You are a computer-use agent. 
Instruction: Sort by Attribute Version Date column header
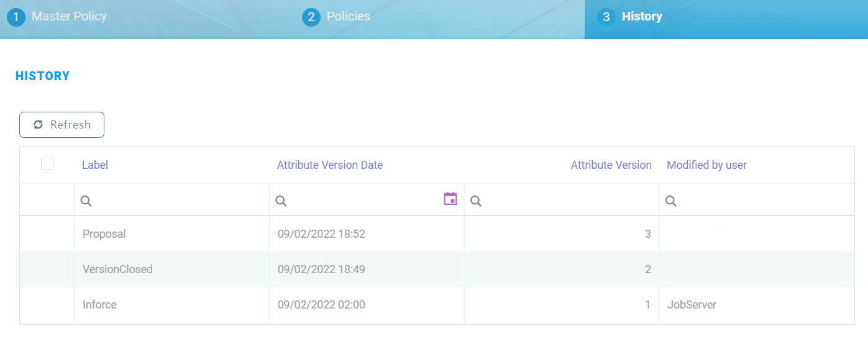click(329, 165)
